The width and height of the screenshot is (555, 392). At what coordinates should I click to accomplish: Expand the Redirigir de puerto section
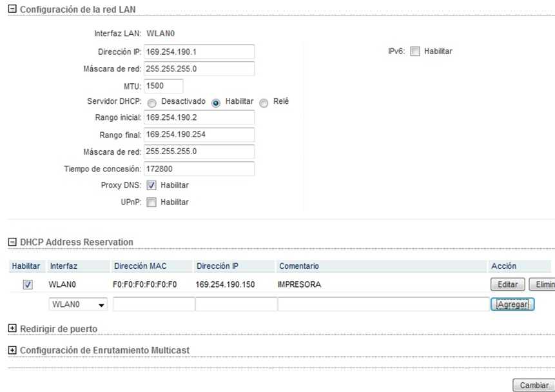(12, 328)
